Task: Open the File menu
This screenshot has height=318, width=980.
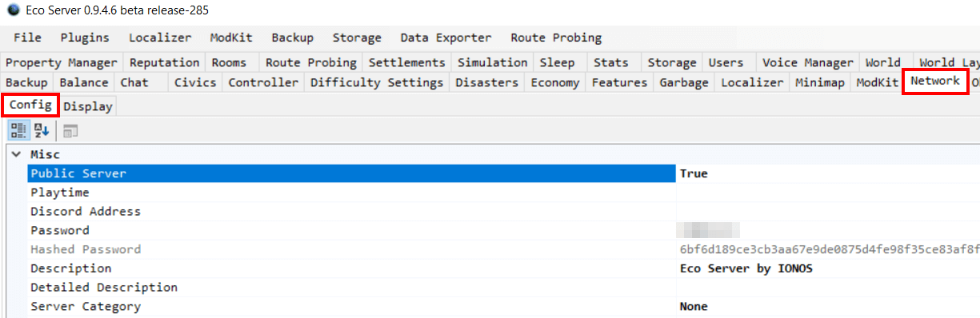Action: click(27, 38)
